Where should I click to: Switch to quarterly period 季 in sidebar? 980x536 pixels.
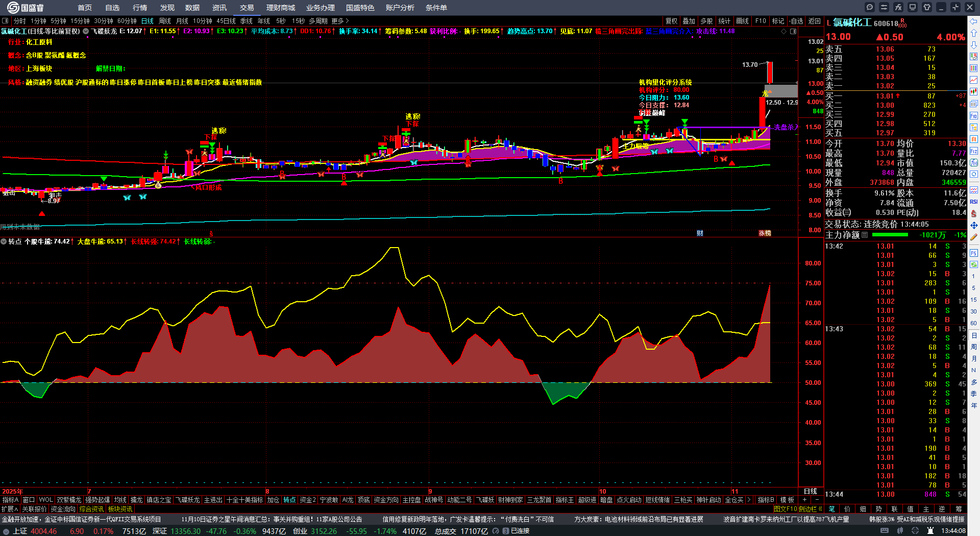point(974,394)
